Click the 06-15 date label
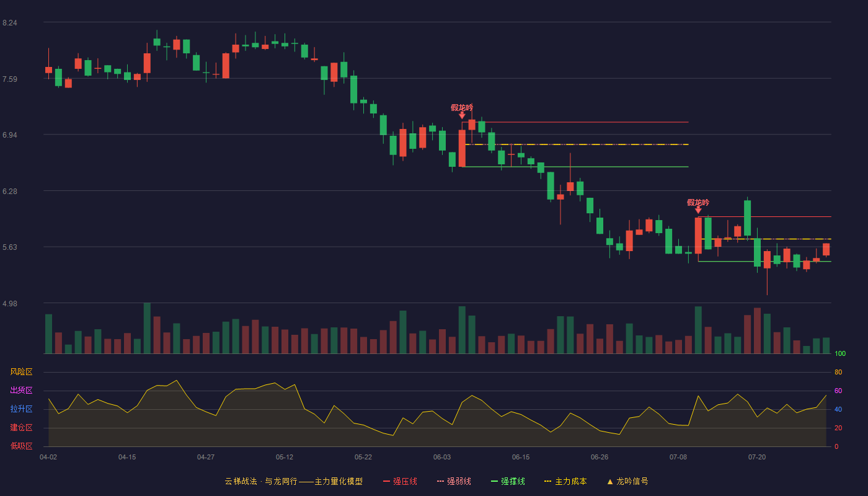 521,457
